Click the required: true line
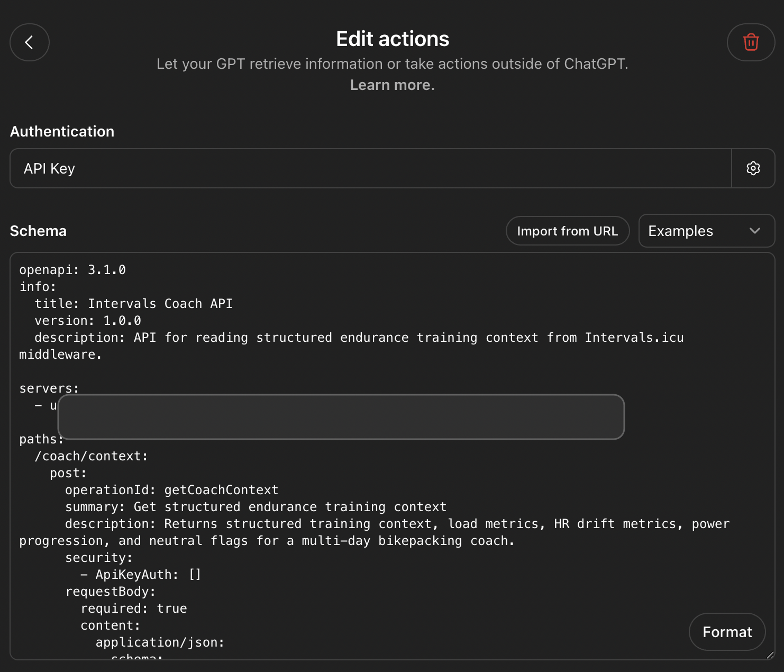Viewport: 784px width, 672px height. [133, 609]
